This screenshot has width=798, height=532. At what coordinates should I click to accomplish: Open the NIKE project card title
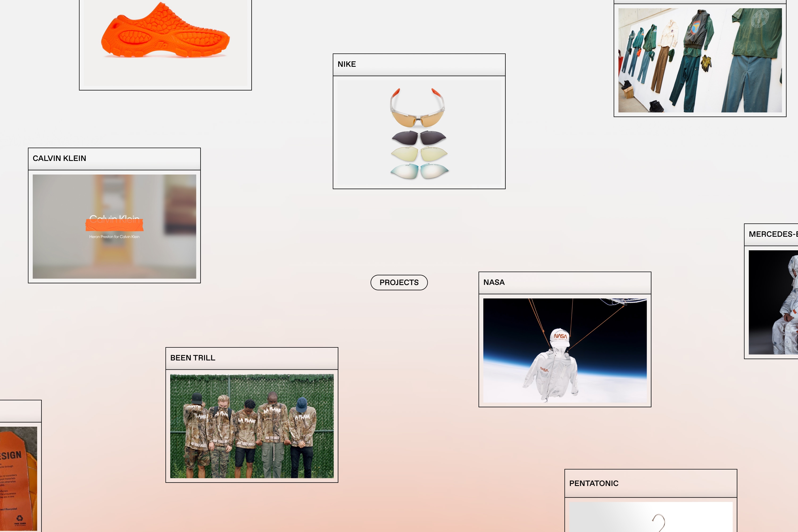(346, 64)
